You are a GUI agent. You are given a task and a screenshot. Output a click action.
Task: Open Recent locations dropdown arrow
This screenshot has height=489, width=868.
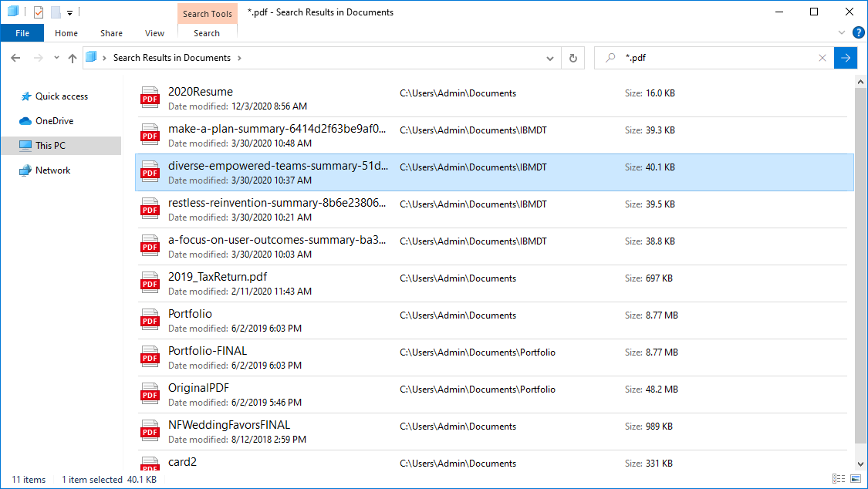point(56,58)
